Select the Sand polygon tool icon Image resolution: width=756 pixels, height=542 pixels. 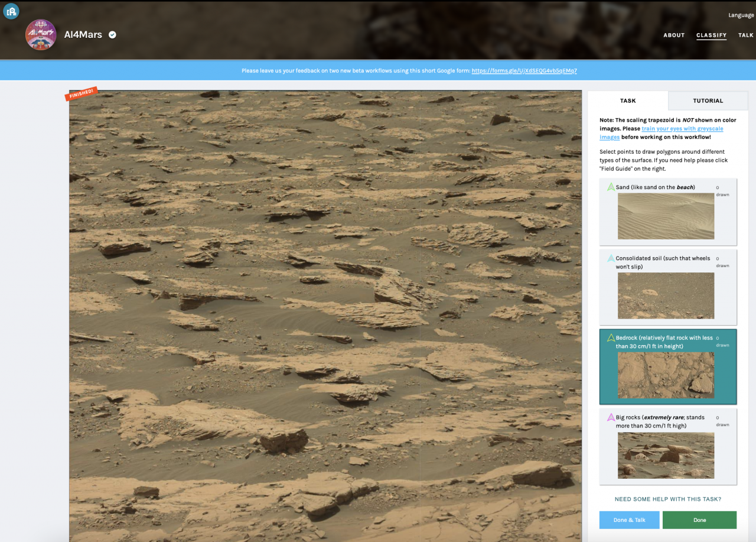coord(611,187)
